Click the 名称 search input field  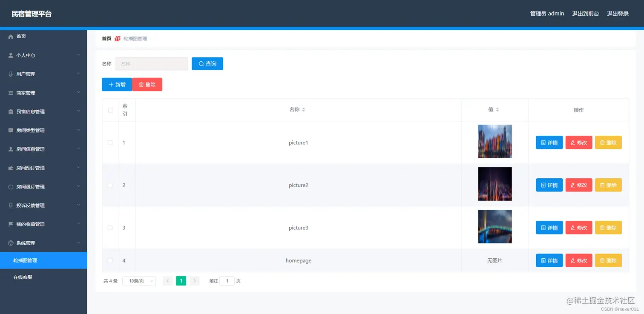click(x=152, y=64)
